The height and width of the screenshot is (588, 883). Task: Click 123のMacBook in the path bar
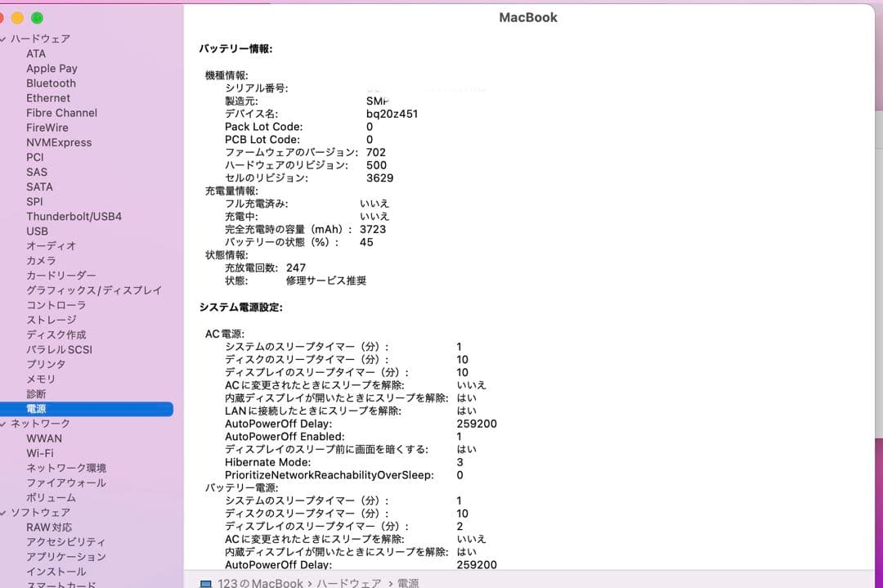260,583
